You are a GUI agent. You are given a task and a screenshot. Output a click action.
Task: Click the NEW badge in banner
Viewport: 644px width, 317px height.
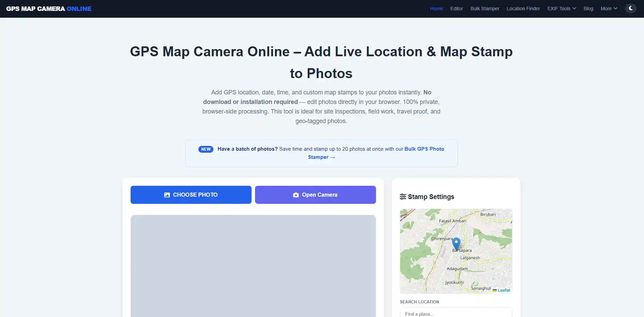[206, 149]
